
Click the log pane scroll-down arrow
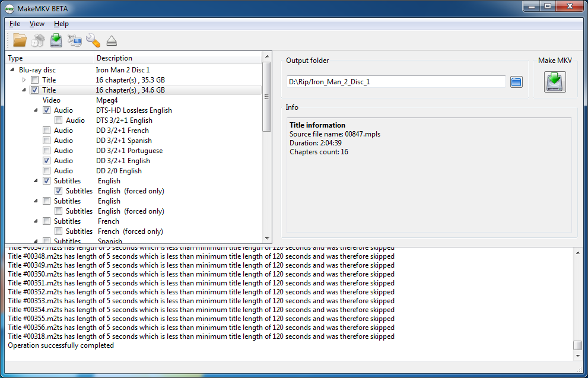tap(578, 355)
